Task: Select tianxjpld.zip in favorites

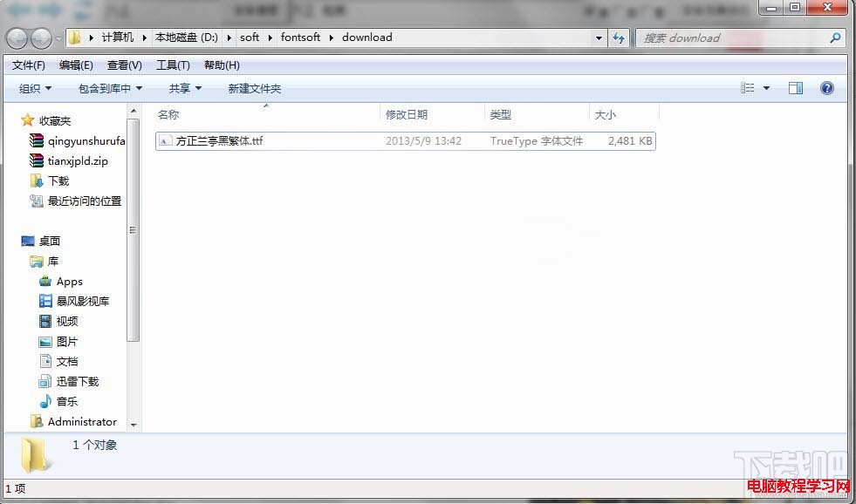Action: [78, 161]
